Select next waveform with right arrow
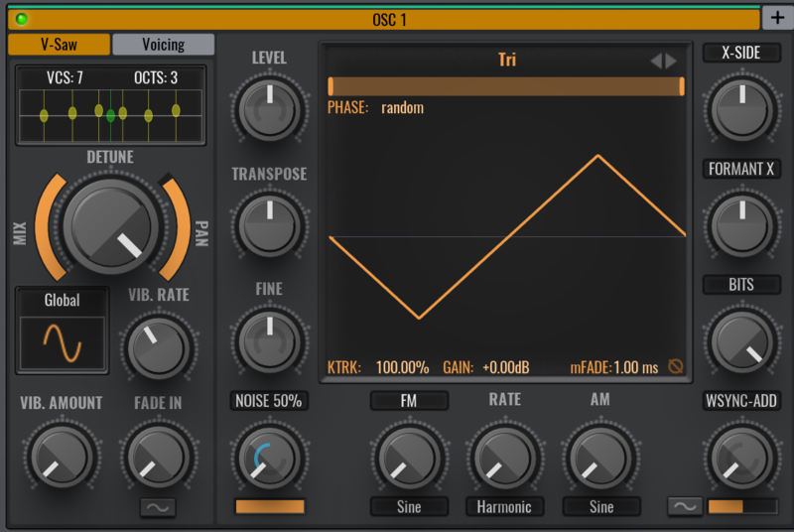 pyautogui.click(x=672, y=62)
